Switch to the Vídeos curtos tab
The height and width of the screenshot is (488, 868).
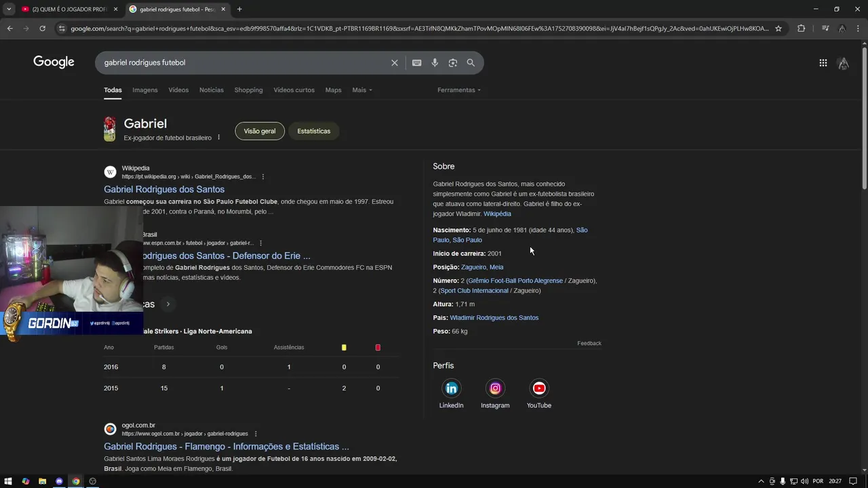[x=294, y=90]
